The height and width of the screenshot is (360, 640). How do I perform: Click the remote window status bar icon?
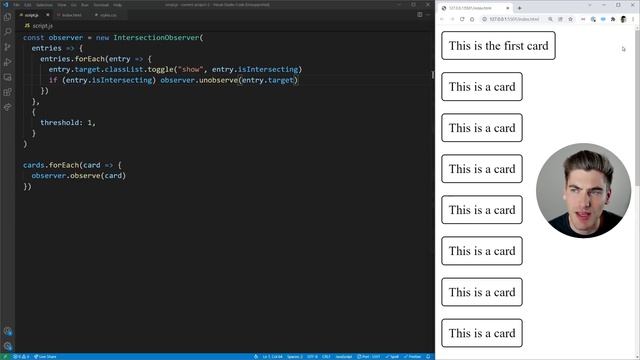pos(5,357)
